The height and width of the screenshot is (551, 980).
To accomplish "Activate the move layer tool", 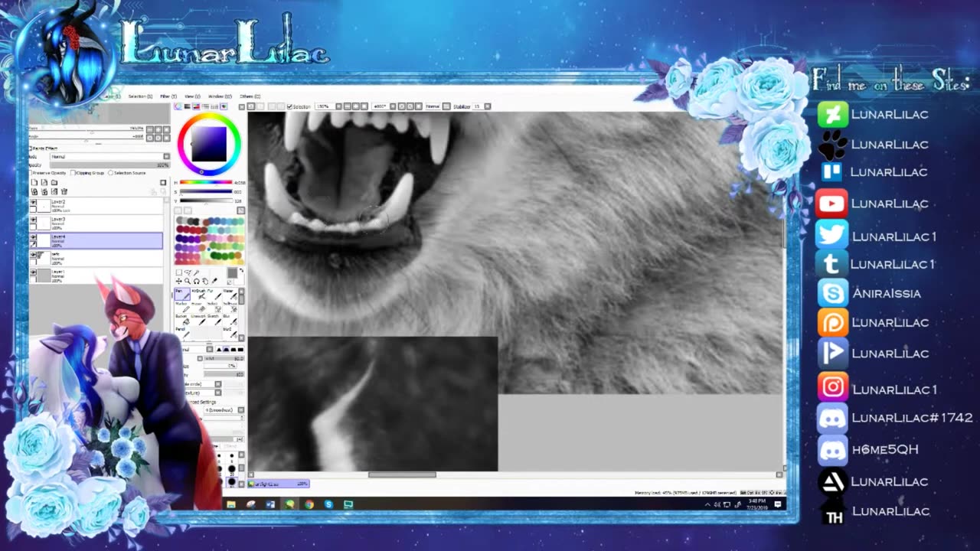I will (x=179, y=281).
